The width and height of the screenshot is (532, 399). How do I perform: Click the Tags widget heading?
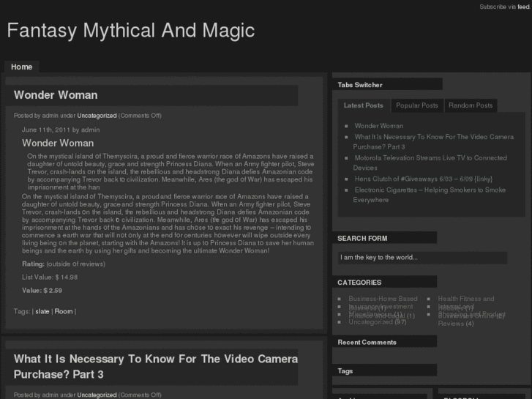[x=345, y=371]
